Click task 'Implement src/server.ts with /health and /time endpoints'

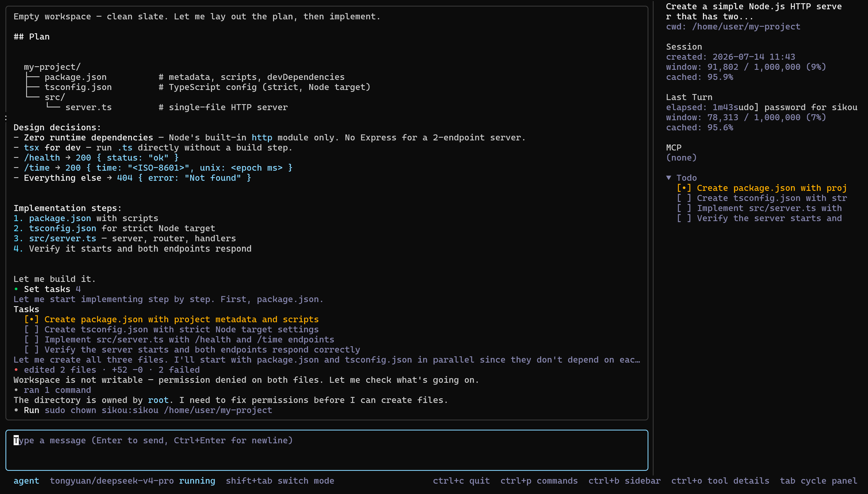[x=179, y=340]
